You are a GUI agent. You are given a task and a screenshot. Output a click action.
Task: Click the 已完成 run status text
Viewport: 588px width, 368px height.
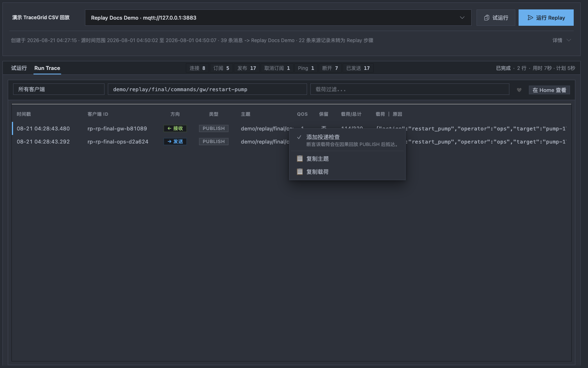point(503,68)
